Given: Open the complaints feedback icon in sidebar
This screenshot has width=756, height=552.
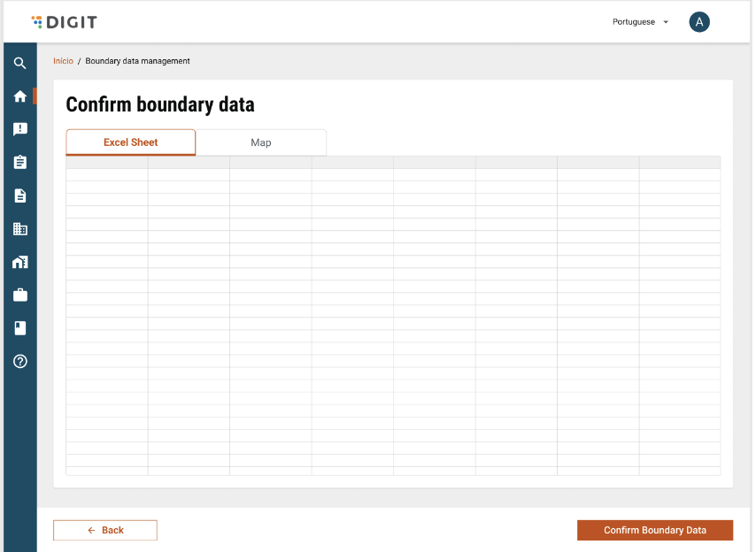Looking at the screenshot, I should (19, 129).
